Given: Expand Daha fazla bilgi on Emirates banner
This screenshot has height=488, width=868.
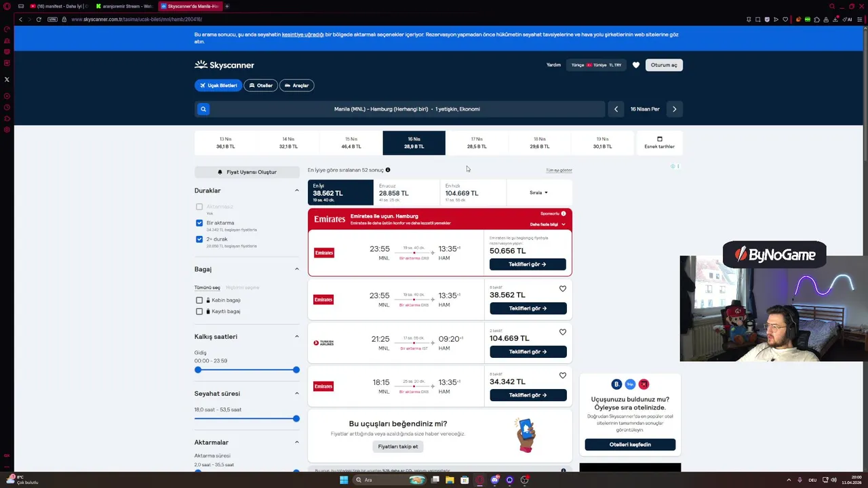Looking at the screenshot, I should (x=547, y=224).
